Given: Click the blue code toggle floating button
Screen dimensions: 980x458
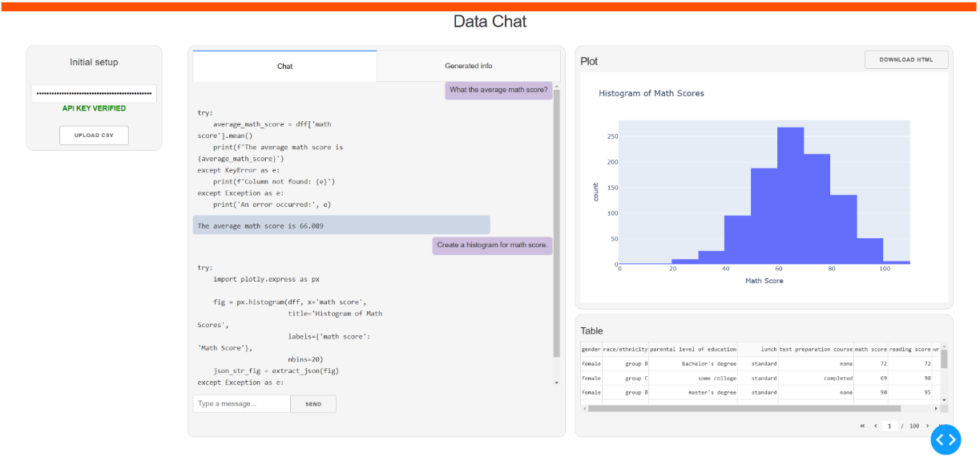Looking at the screenshot, I should point(946,439).
